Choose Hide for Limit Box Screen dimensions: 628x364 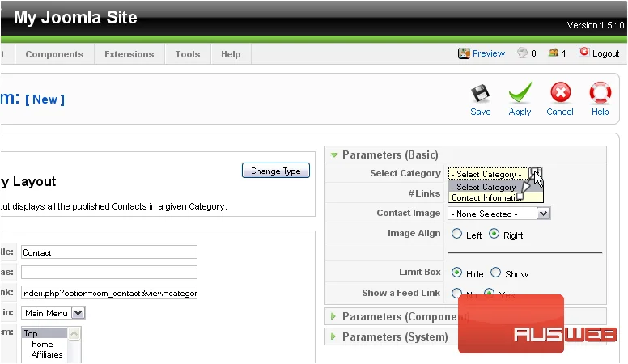pos(456,273)
